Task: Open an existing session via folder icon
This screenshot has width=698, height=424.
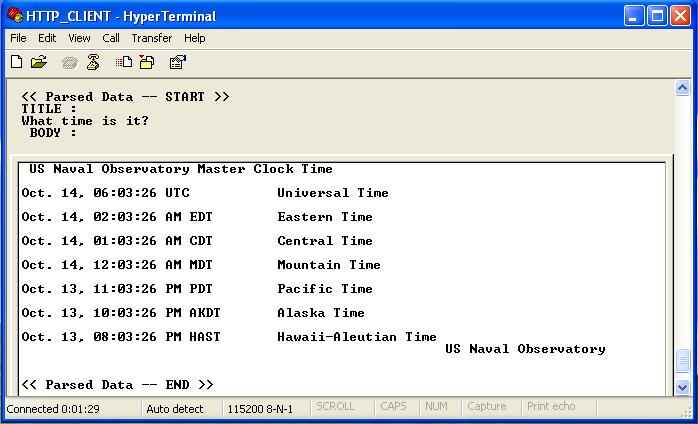Action: point(39,62)
